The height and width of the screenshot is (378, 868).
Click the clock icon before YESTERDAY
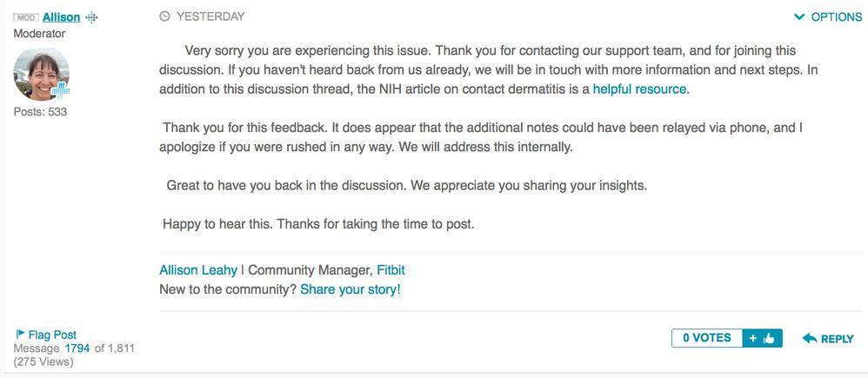click(x=164, y=17)
